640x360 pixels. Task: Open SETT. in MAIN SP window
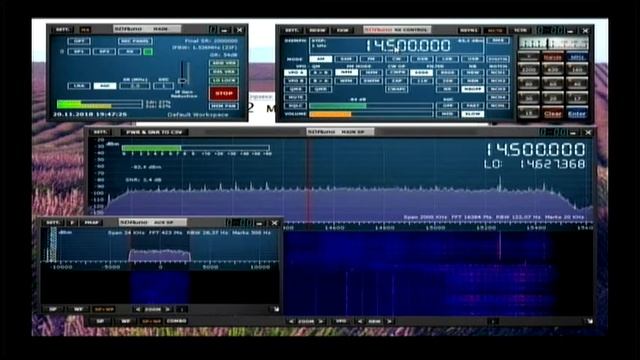100,132
